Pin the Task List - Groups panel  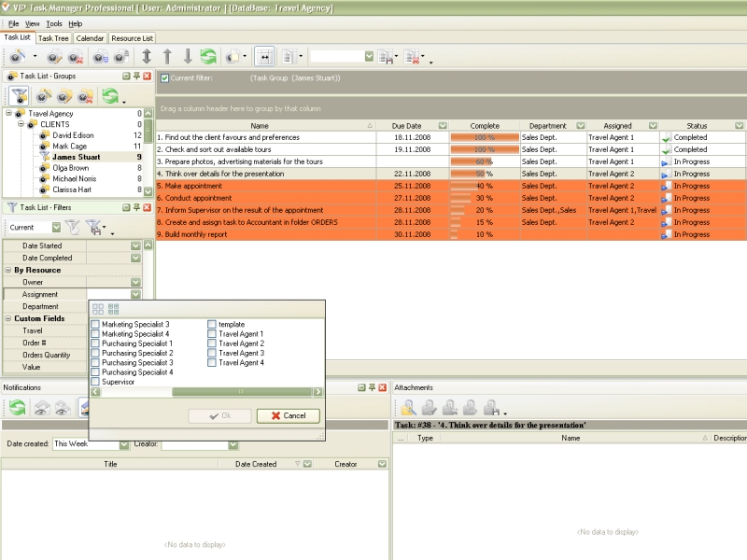point(136,77)
